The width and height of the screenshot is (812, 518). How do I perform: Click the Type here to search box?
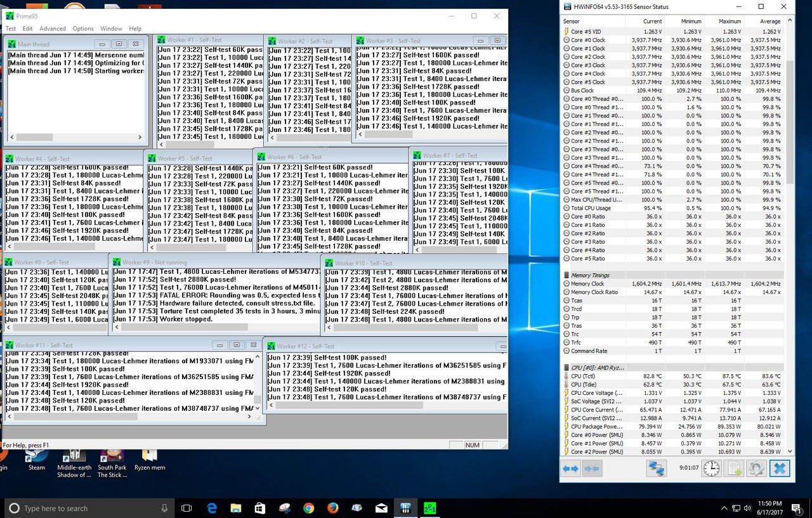coord(89,508)
